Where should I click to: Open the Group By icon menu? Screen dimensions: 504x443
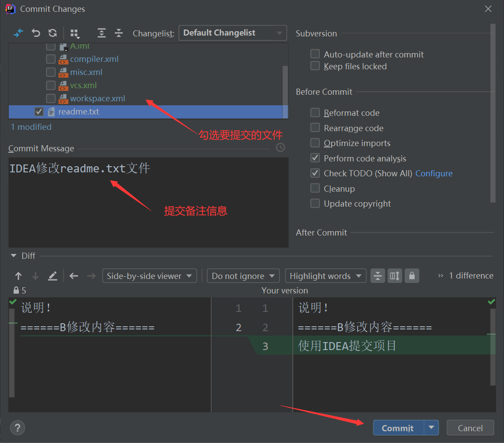coord(75,33)
